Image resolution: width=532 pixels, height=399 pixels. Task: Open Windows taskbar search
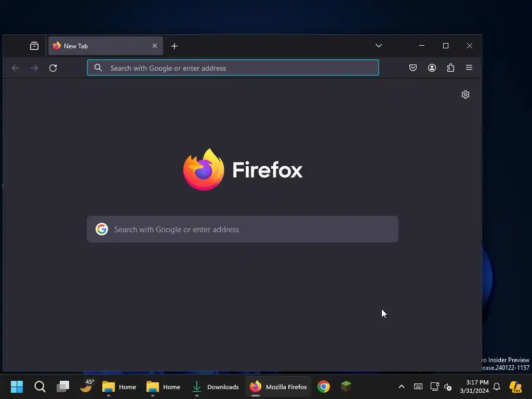39,387
